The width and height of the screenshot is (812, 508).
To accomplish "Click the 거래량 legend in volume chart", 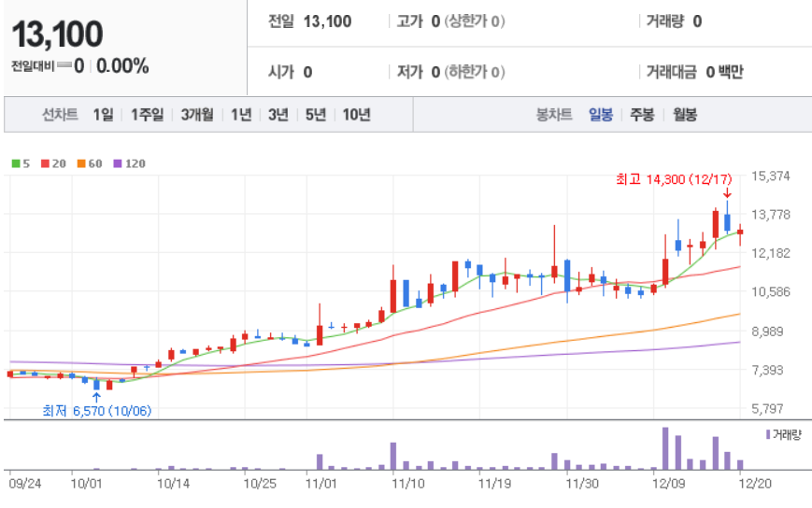I will (x=784, y=434).
